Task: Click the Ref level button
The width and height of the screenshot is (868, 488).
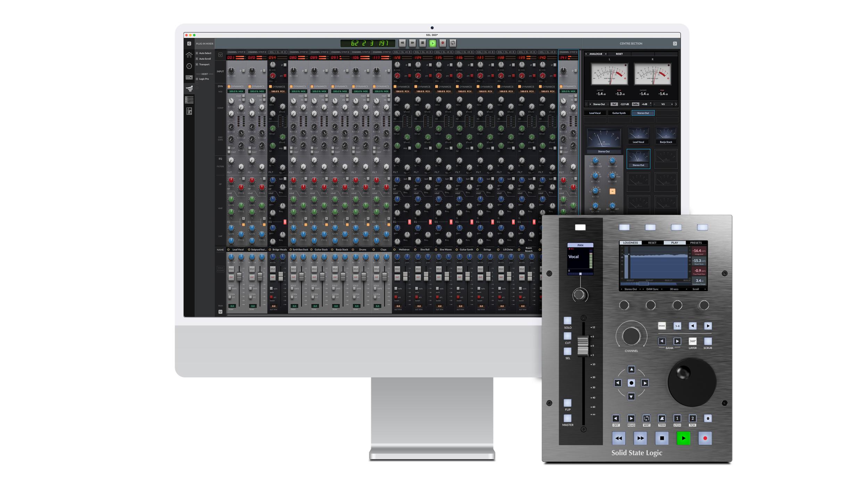Action: (x=614, y=104)
